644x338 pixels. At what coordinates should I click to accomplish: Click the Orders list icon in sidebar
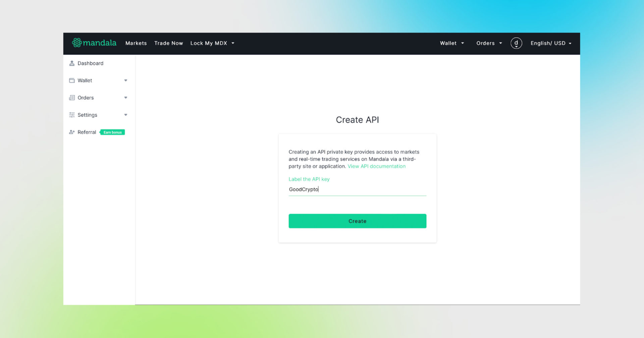(x=72, y=98)
